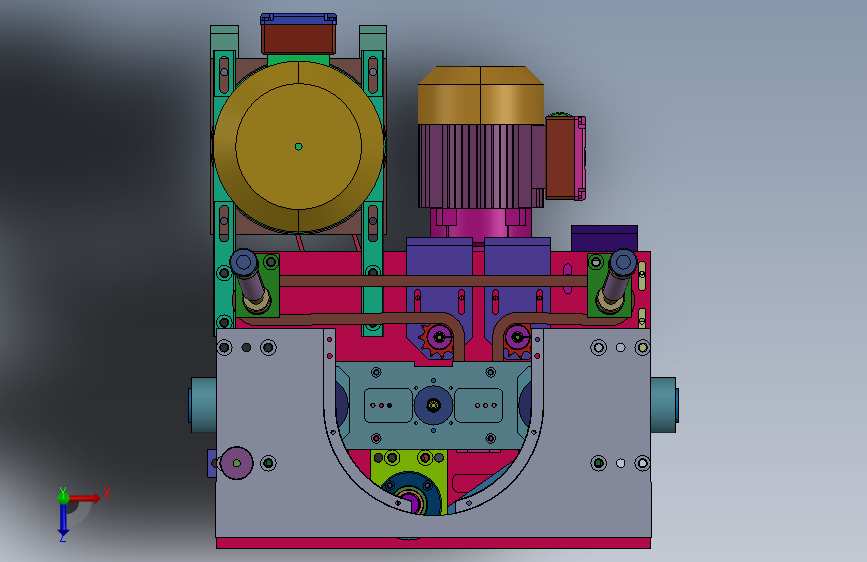Screen dimensions: 867x562
Task: Select the left cyan shaft end
Action: coord(203,405)
